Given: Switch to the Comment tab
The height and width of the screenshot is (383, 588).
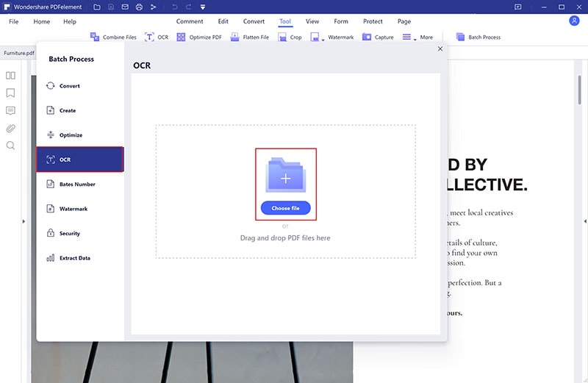Looking at the screenshot, I should [x=190, y=21].
